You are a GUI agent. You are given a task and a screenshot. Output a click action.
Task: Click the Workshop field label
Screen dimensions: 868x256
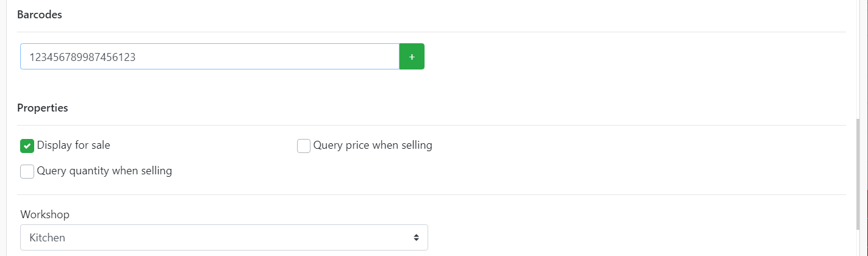[x=45, y=215]
